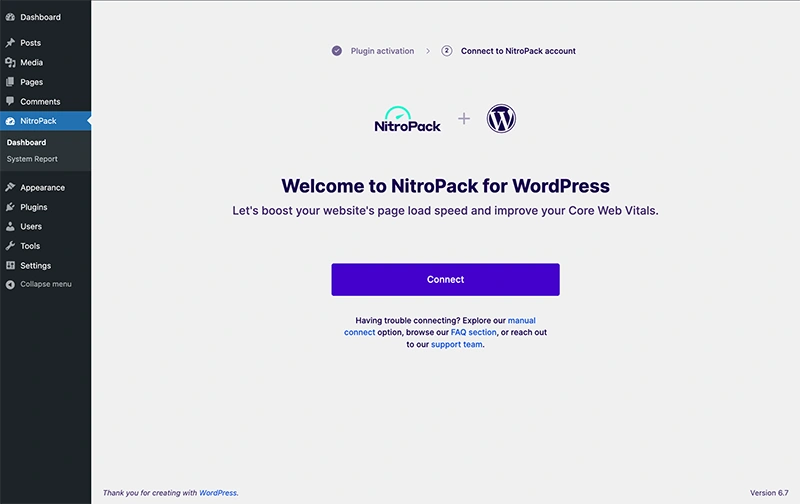Select the NitroPack Dashboard submenu item
800x504 pixels.
(26, 142)
